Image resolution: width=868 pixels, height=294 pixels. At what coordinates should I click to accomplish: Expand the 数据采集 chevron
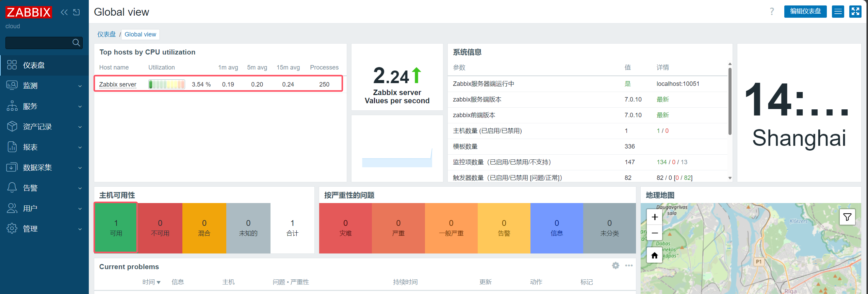pyautogui.click(x=80, y=168)
